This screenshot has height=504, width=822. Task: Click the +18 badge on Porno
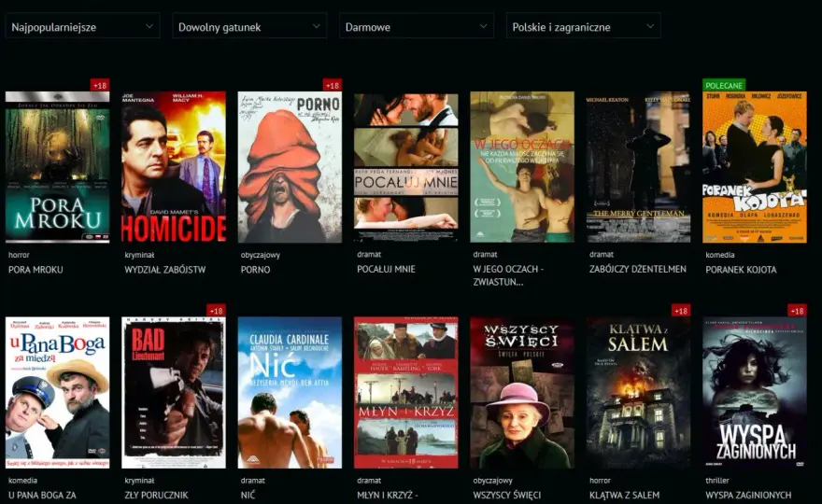(333, 85)
